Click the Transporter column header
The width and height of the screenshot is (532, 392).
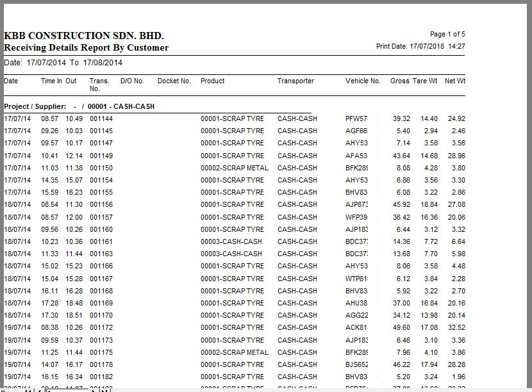[x=295, y=81]
